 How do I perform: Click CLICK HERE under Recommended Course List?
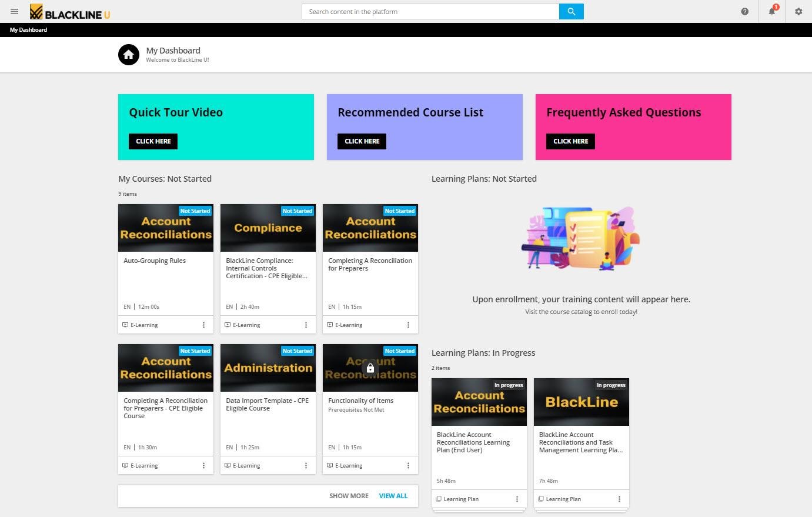362,141
